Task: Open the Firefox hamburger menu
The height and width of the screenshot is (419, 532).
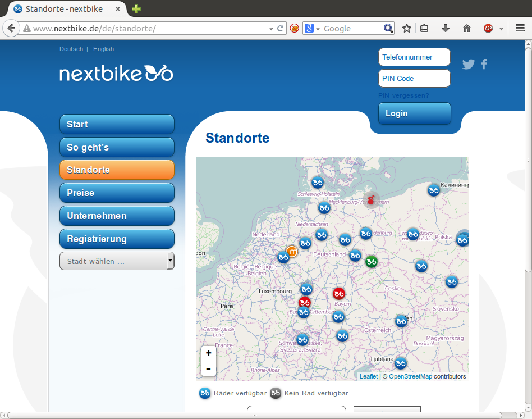Action: coord(520,28)
